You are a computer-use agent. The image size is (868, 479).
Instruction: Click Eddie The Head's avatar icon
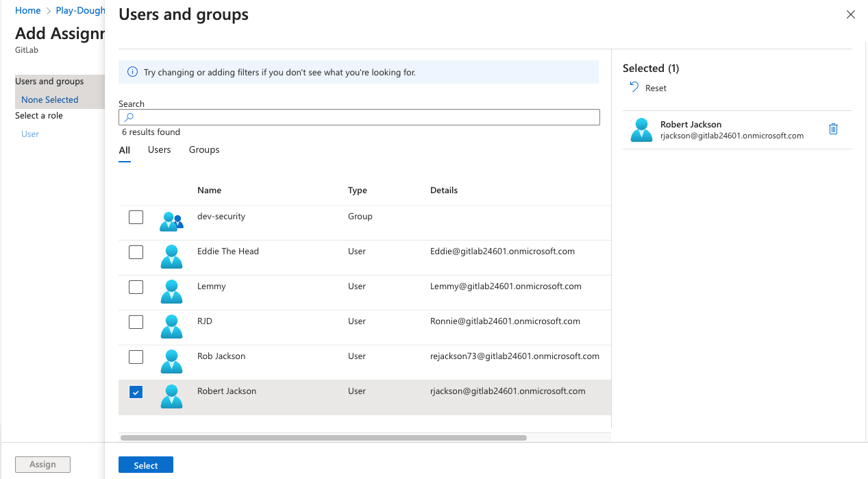pyautogui.click(x=171, y=256)
